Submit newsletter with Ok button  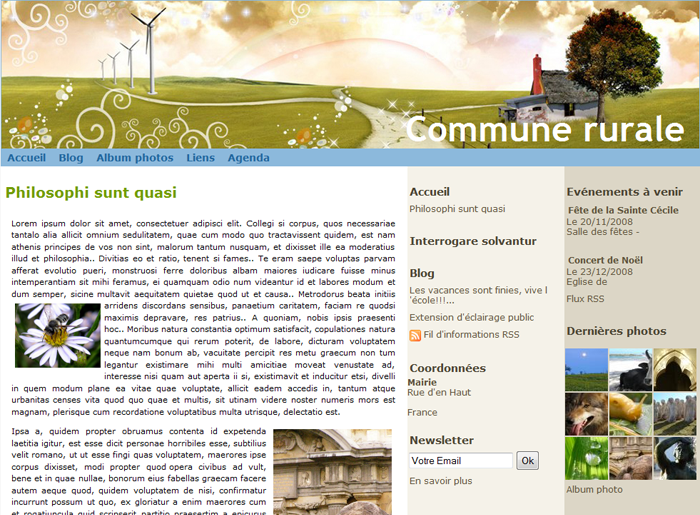(528, 461)
